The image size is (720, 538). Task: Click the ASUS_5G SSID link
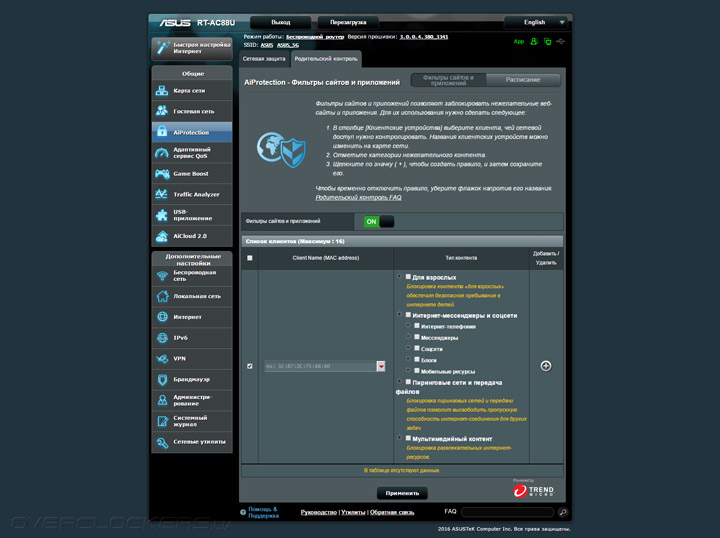288,45
